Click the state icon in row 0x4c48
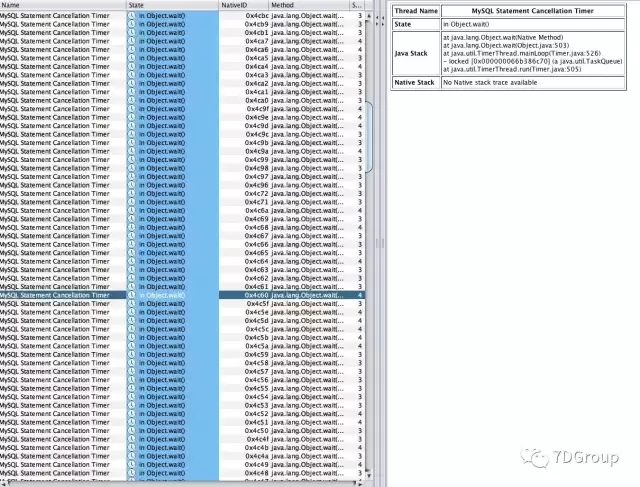 tap(131, 473)
